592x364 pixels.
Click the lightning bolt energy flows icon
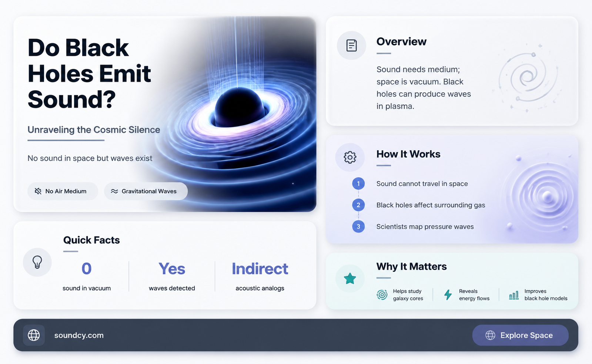click(448, 295)
